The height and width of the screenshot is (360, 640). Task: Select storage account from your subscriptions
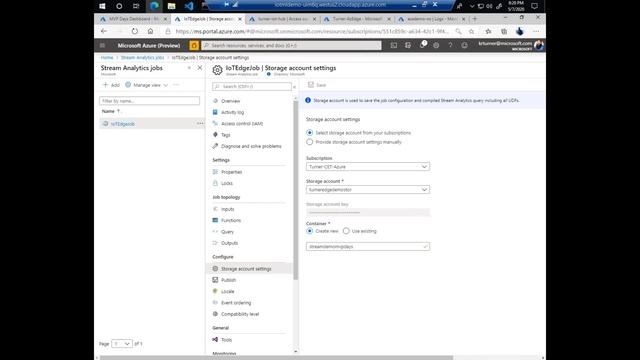(x=309, y=133)
